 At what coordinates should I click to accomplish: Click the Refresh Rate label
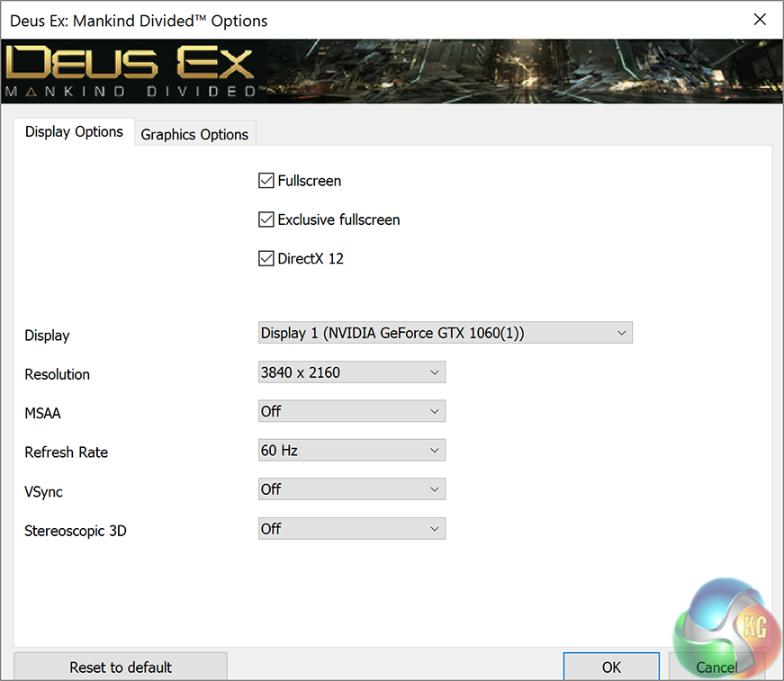[x=67, y=453]
